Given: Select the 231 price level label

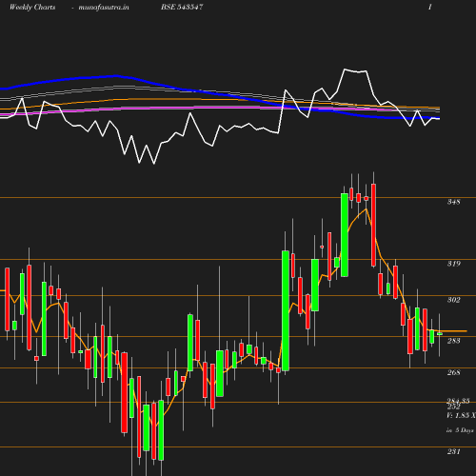Looking at the screenshot, I should [453, 451].
